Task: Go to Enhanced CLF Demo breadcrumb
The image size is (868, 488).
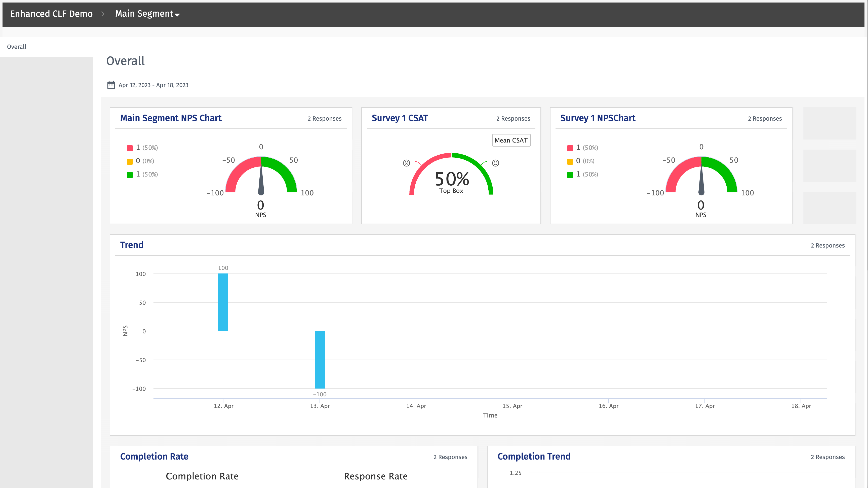Action: (51, 14)
